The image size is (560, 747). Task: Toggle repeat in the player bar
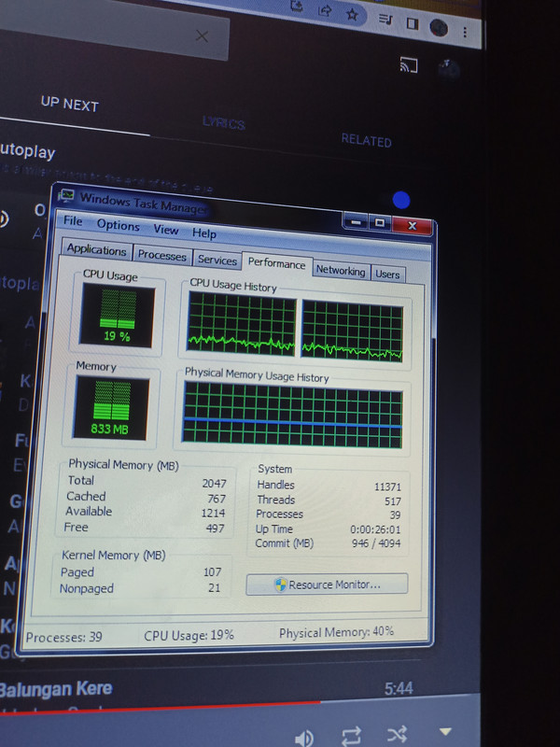pyautogui.click(x=352, y=736)
